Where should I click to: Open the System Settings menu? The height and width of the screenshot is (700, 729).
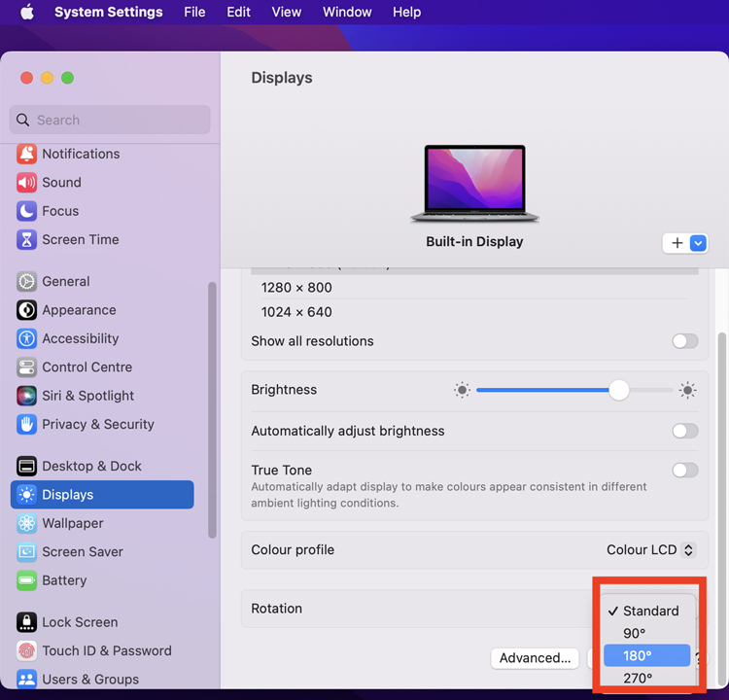pos(108,12)
